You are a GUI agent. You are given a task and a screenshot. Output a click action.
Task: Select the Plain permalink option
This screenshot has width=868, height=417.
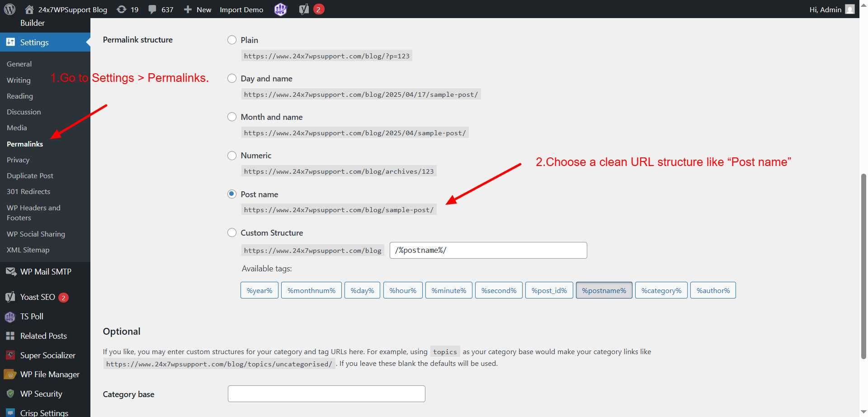coord(232,40)
